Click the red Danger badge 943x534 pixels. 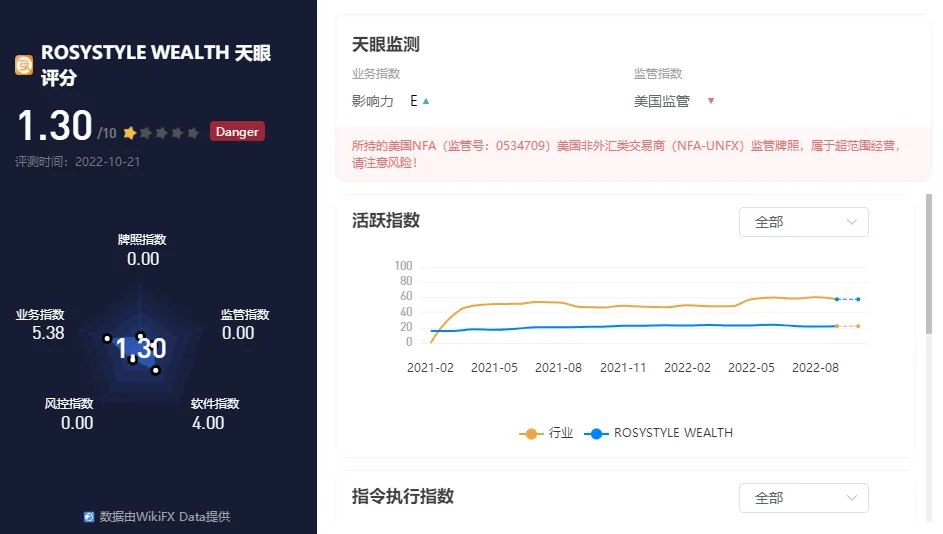237,132
